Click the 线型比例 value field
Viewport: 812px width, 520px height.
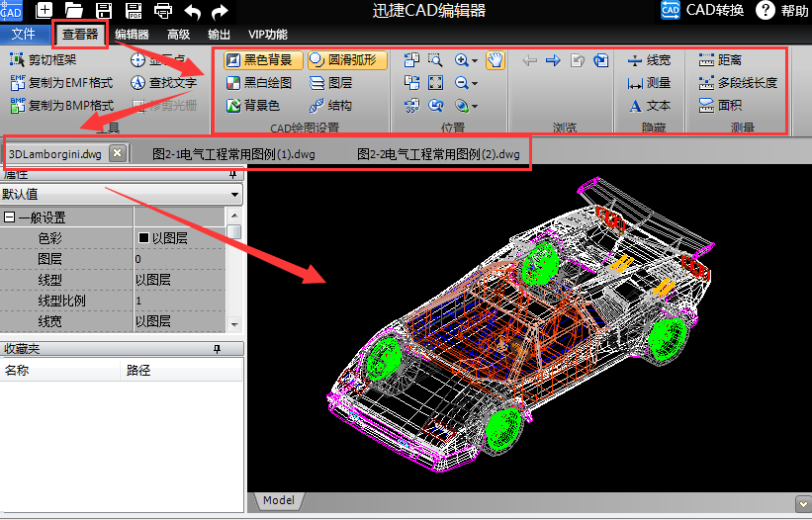coord(180,301)
